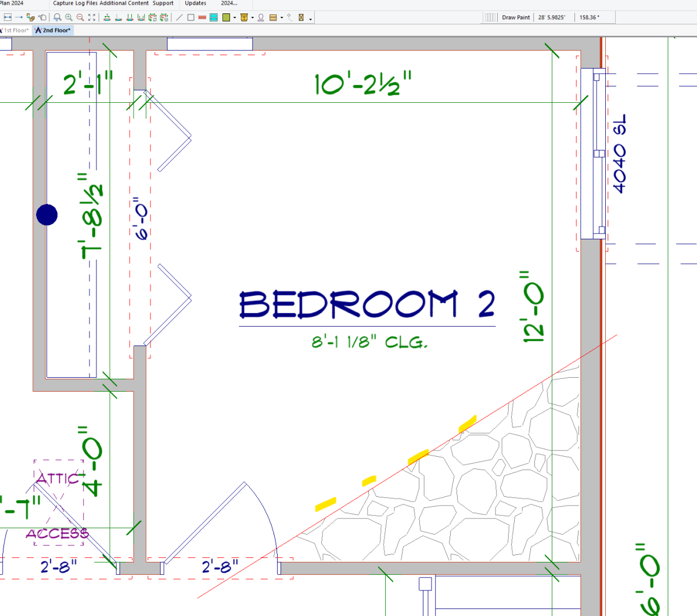Click the Fill Window arrows icon
The image size is (697, 616).
click(92, 17)
